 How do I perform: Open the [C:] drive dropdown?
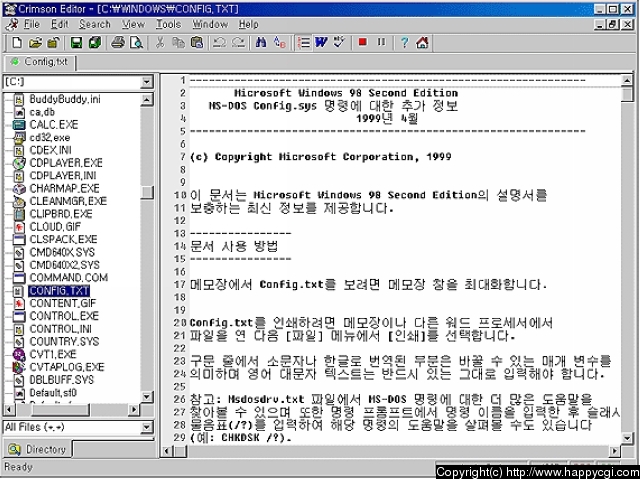pos(147,82)
